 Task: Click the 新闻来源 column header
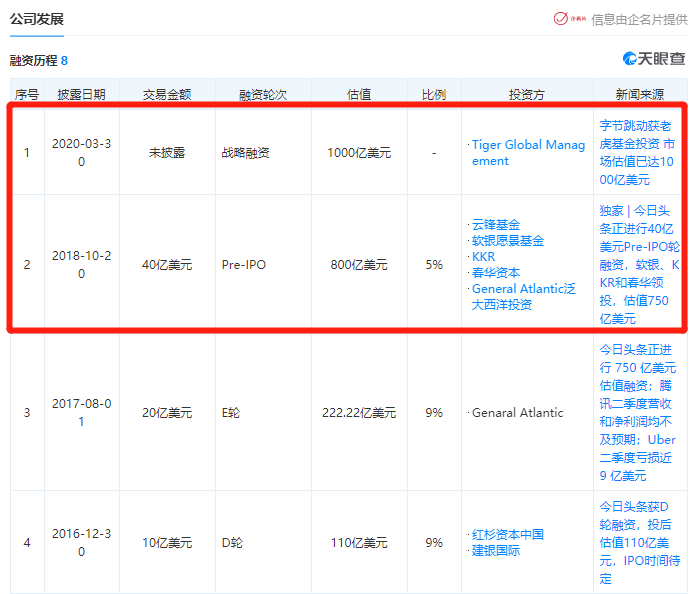(640, 95)
